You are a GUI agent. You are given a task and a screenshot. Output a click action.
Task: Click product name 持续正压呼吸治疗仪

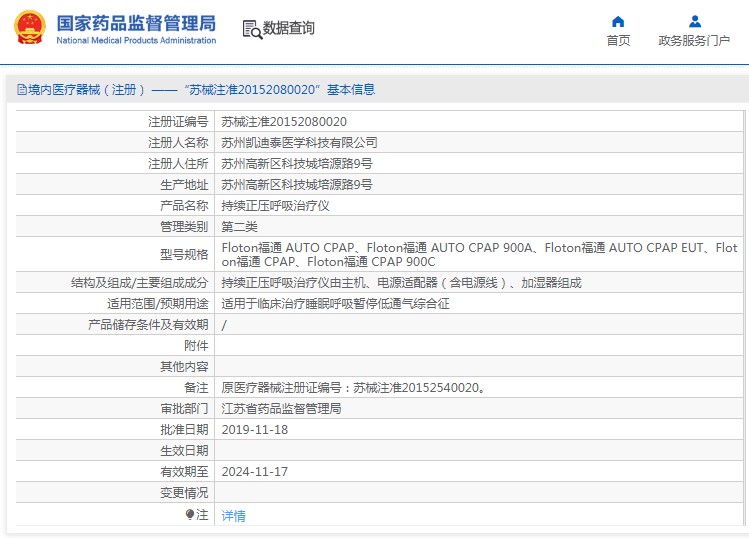[275, 205]
